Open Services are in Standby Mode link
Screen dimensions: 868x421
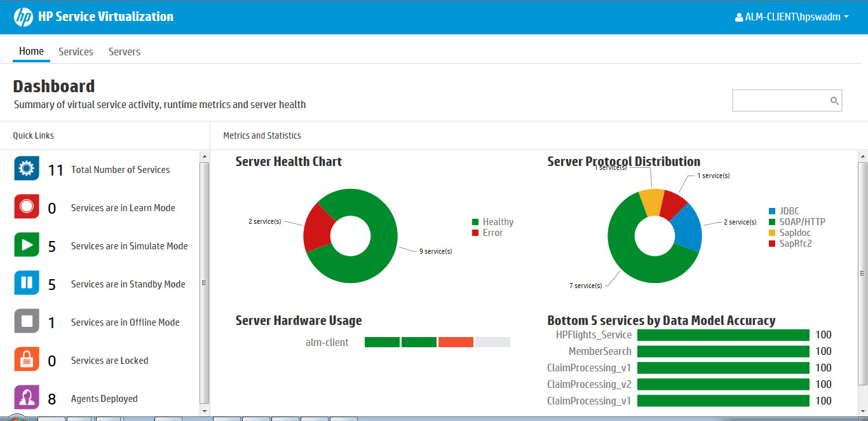[128, 284]
